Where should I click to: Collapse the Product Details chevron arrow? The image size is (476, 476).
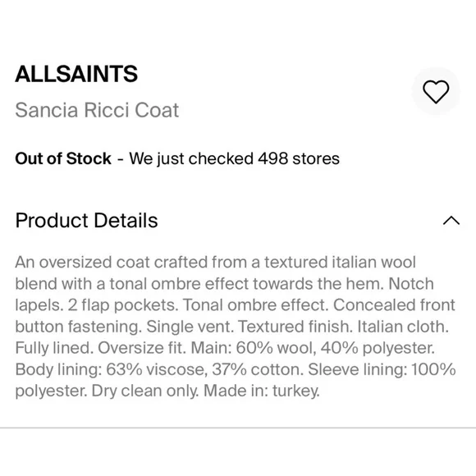(x=451, y=221)
